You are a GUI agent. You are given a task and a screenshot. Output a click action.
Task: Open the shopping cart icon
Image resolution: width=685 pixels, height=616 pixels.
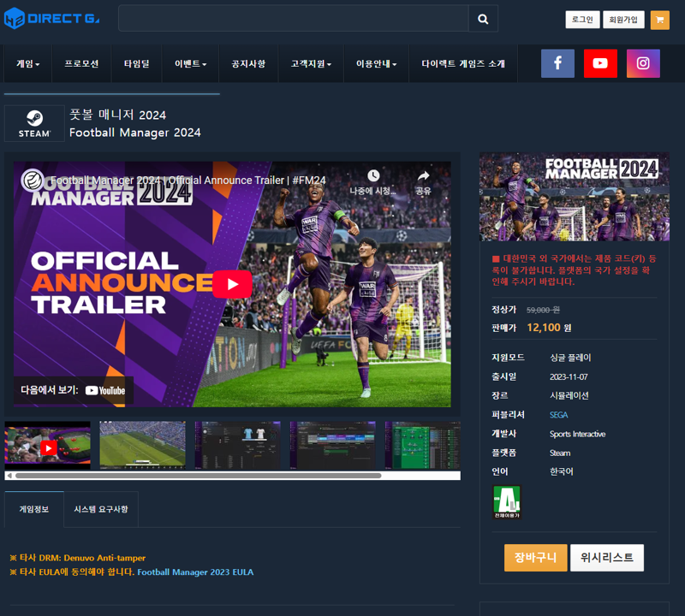(659, 20)
